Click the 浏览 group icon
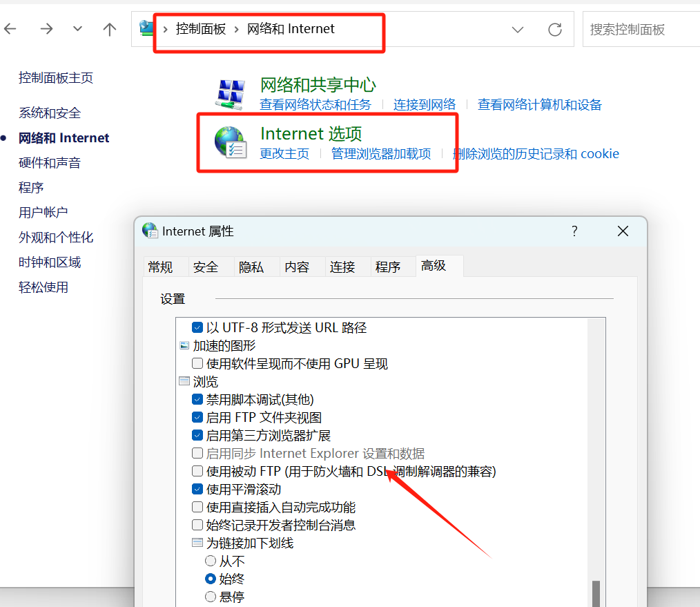 point(184,381)
